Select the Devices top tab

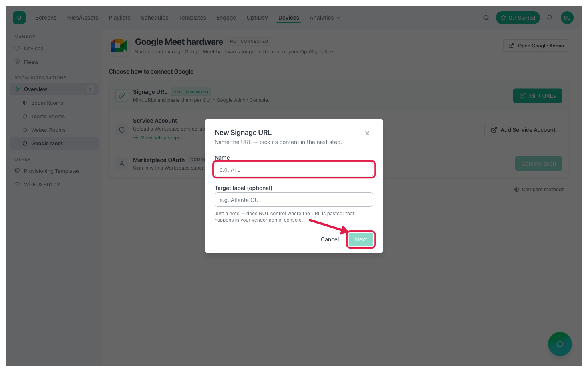pos(289,18)
